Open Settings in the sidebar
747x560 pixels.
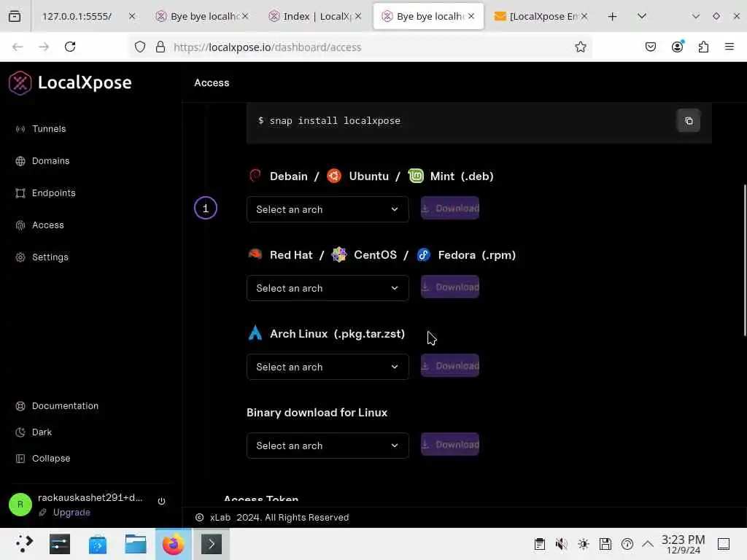click(50, 257)
